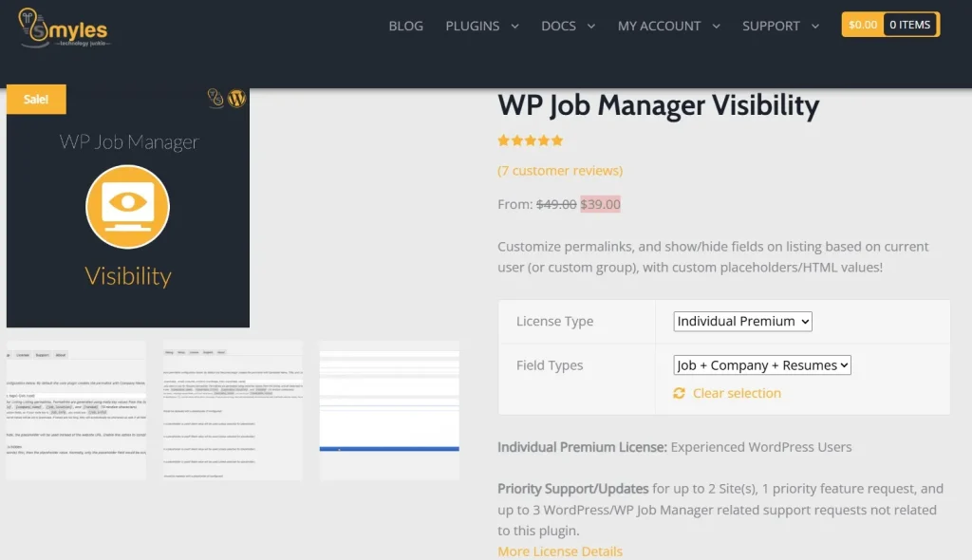Open the License Type dropdown
The image size is (972, 560).
coord(741,321)
